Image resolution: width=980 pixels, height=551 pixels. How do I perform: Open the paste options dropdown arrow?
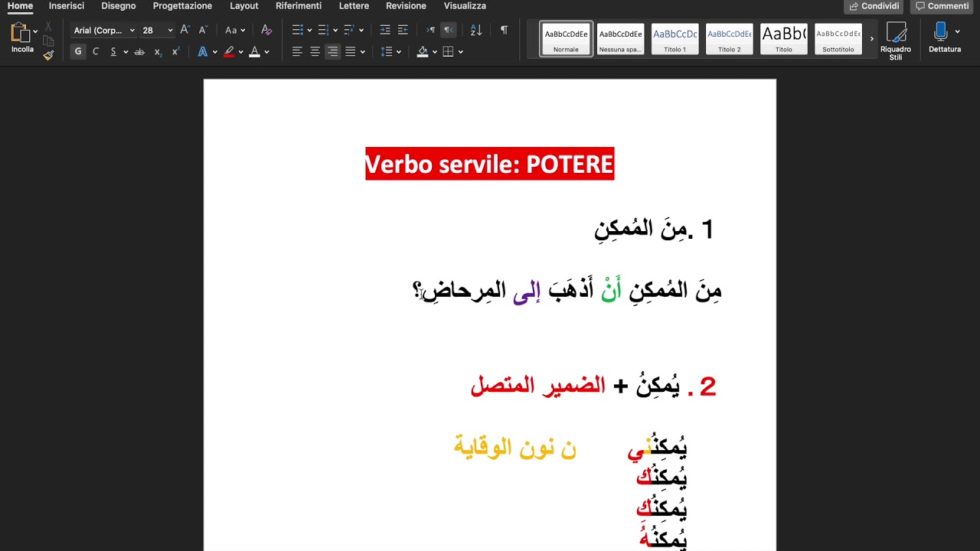(x=35, y=32)
